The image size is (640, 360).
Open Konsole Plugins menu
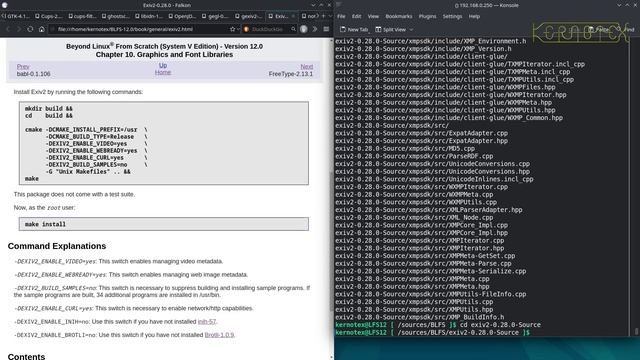tap(427, 17)
